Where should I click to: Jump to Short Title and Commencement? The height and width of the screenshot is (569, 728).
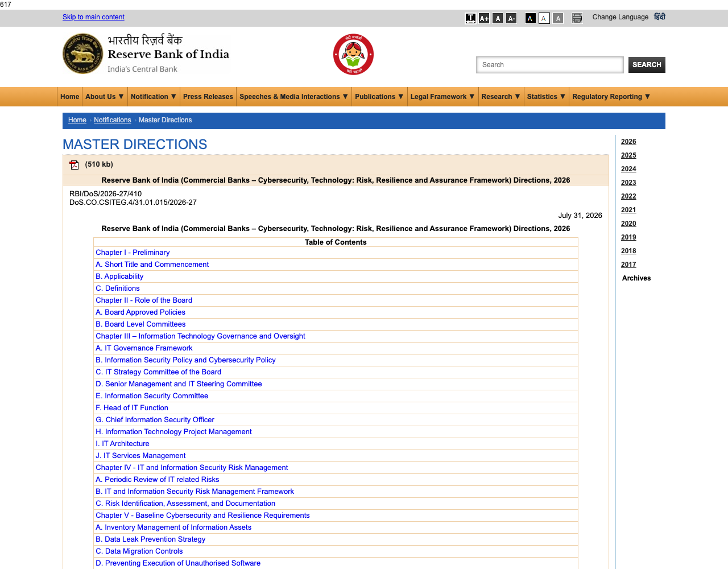[152, 265]
